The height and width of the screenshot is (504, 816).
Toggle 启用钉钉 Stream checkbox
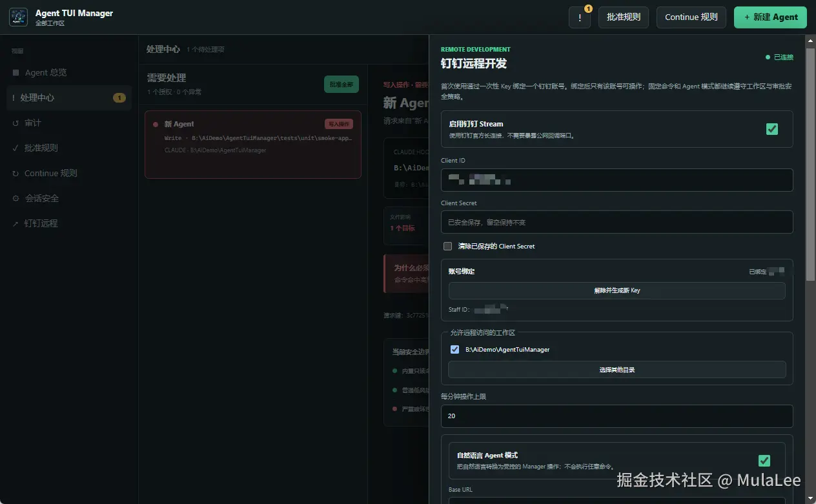click(x=772, y=129)
